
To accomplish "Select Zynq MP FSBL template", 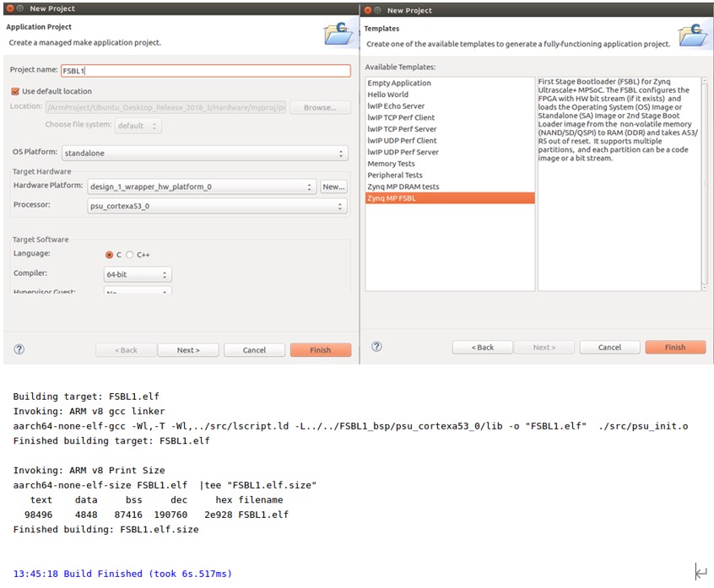I will [x=450, y=198].
